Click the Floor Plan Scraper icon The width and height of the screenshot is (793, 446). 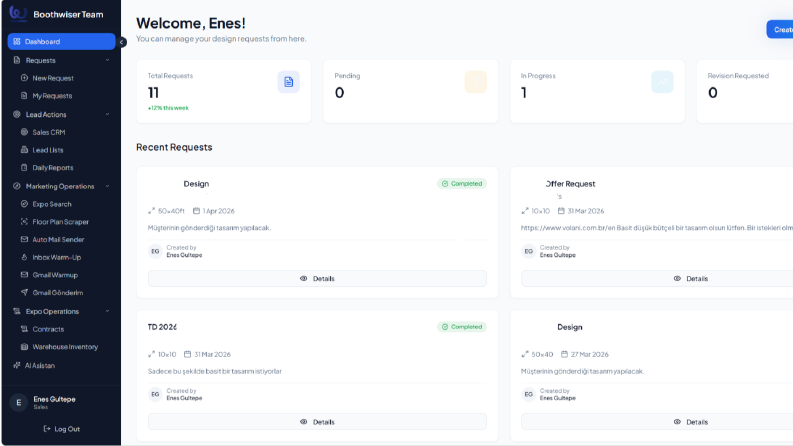point(24,221)
